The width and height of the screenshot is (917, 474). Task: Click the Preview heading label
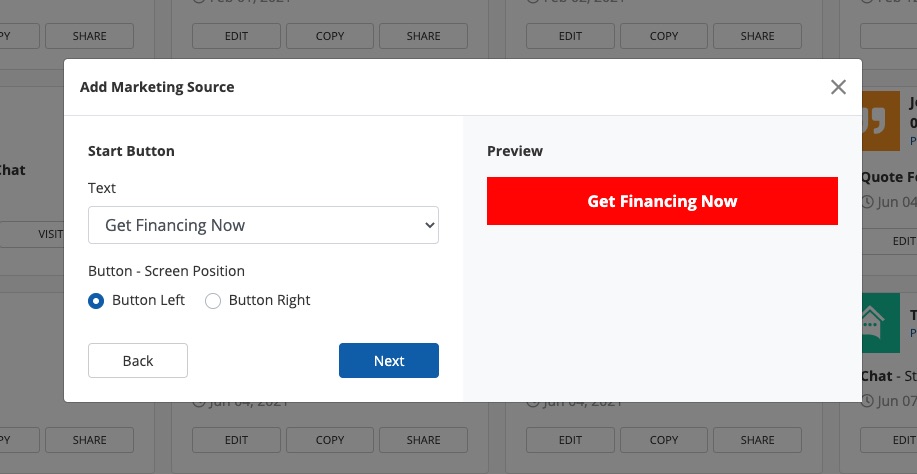pos(515,151)
